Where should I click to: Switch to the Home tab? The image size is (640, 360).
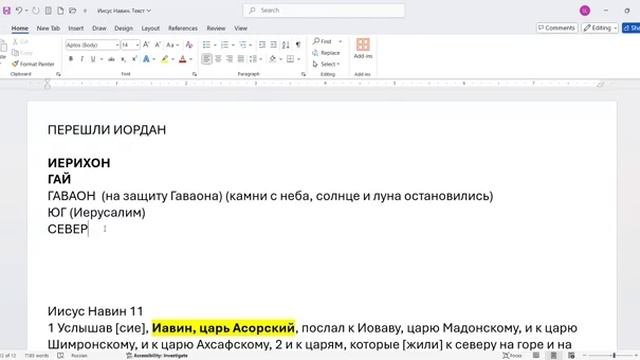tap(20, 28)
